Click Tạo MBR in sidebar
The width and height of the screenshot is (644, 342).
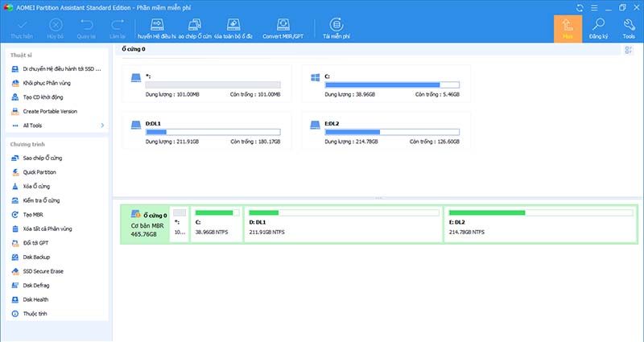coord(27,215)
